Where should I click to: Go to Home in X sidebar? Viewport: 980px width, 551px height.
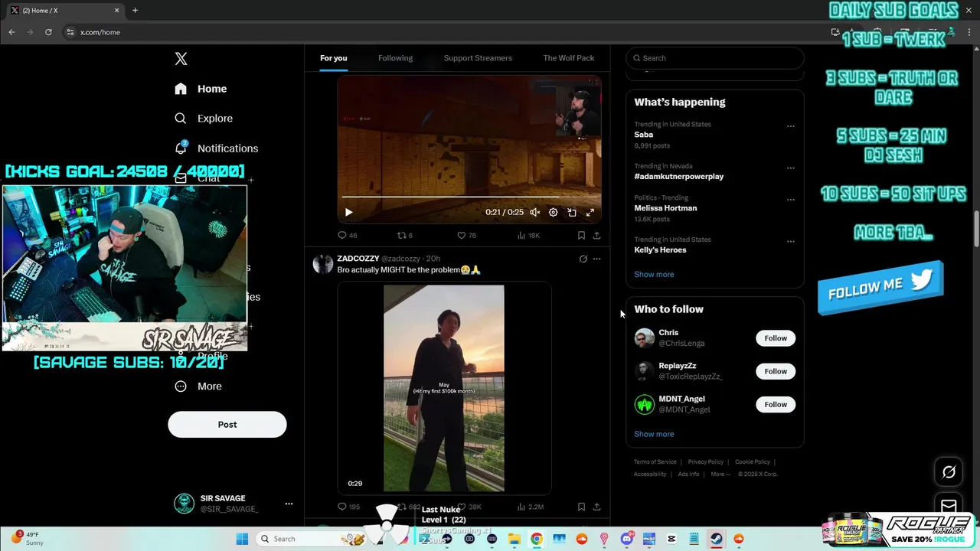click(201, 89)
